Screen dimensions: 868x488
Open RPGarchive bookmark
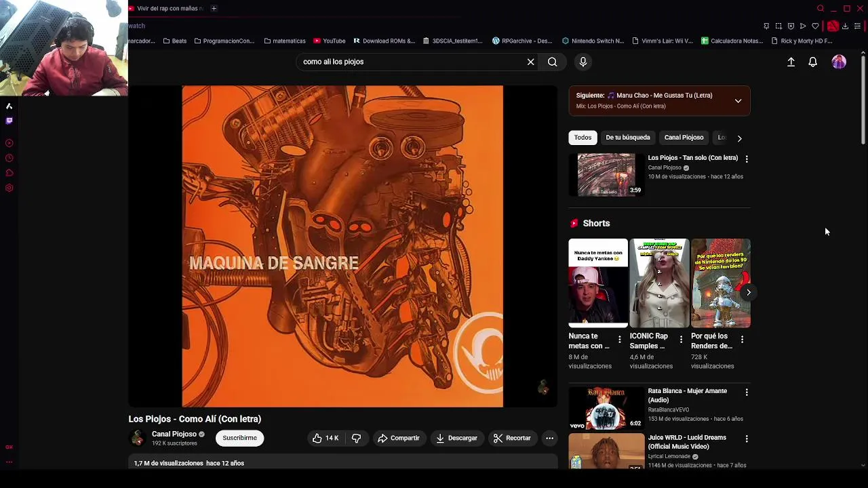[x=522, y=41]
